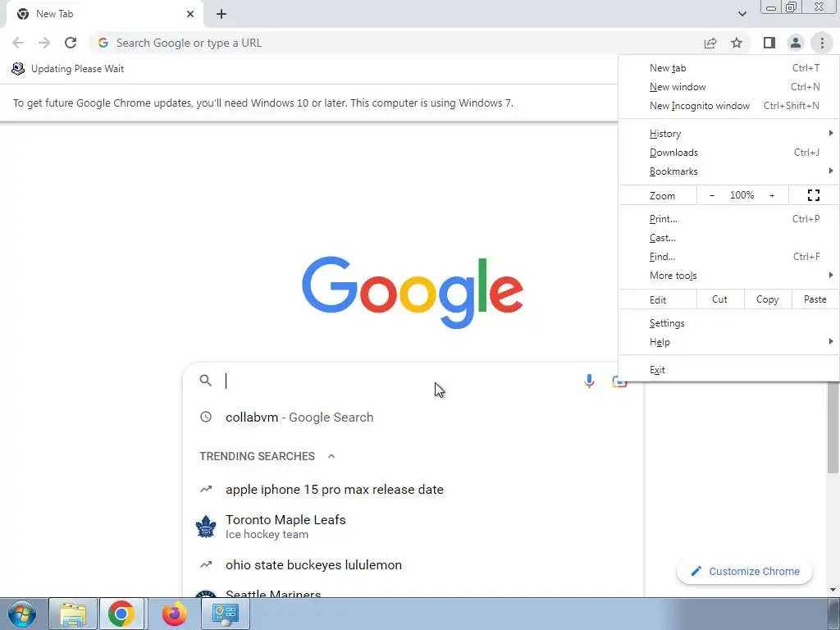This screenshot has height=630, width=840.
Task: Click the search magnifier icon in the Google box
Action: coord(206,381)
